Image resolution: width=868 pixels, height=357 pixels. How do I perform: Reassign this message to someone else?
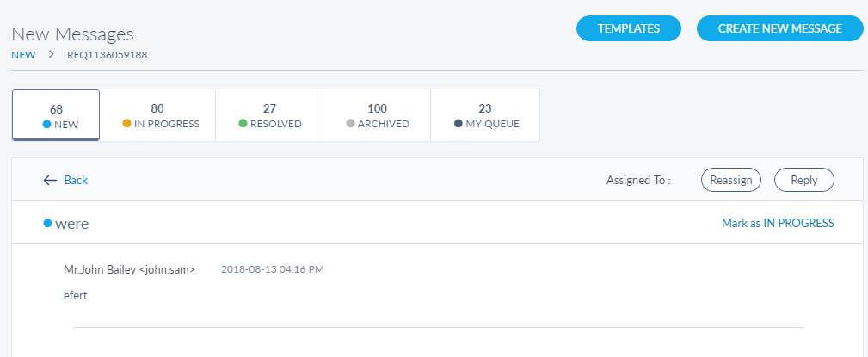731,180
